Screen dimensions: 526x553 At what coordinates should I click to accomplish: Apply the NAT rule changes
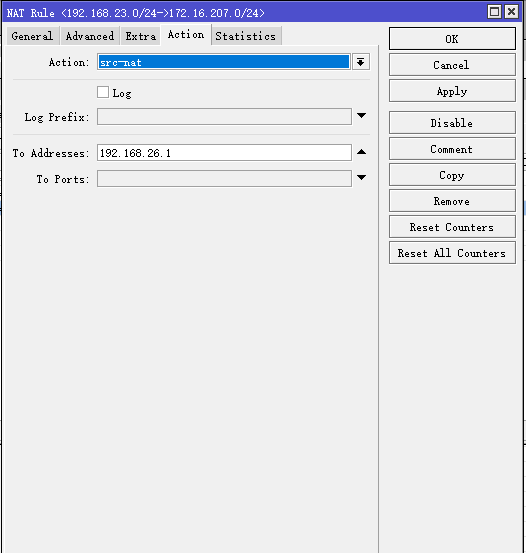pyautogui.click(x=452, y=91)
